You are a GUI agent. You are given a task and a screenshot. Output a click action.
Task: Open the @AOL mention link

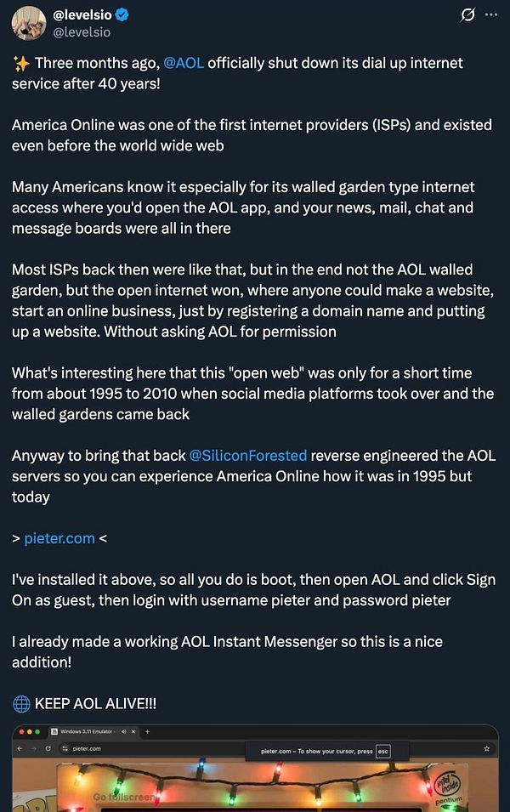coord(184,63)
